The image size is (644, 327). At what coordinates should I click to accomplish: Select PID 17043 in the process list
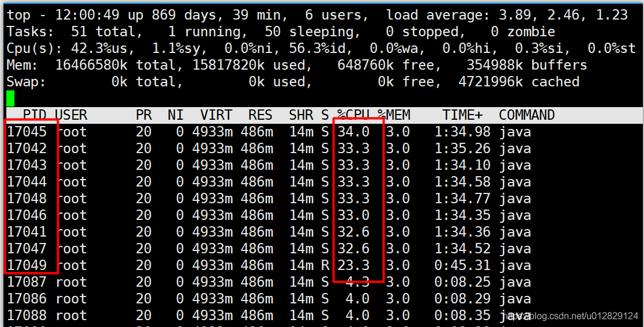click(27, 165)
